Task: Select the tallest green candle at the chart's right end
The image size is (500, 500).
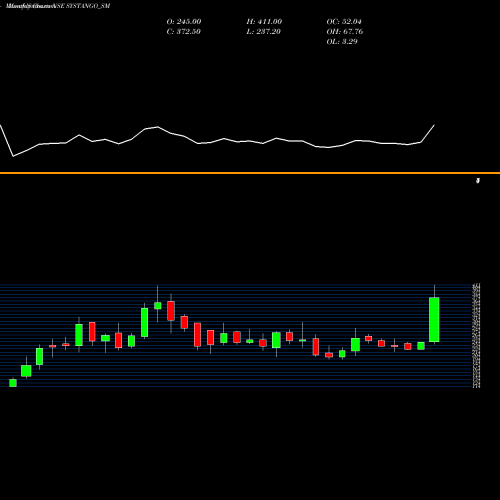Action: coord(434,320)
